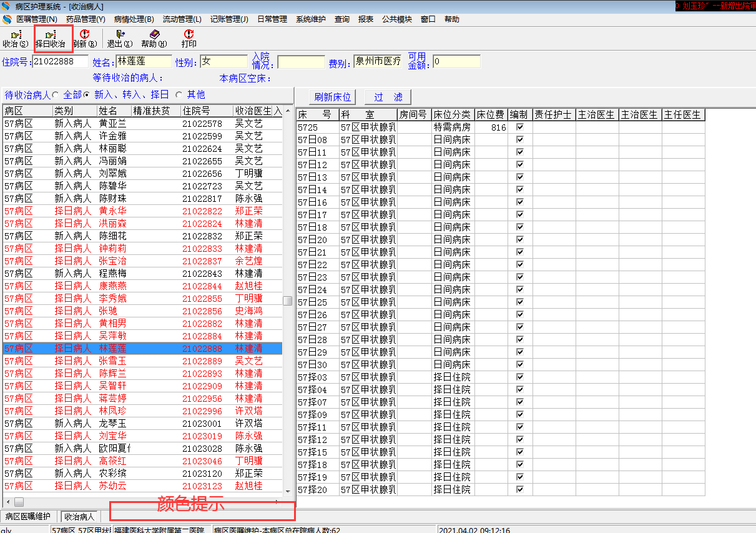Click the patient list vertical scrollbar thumb

point(288,301)
